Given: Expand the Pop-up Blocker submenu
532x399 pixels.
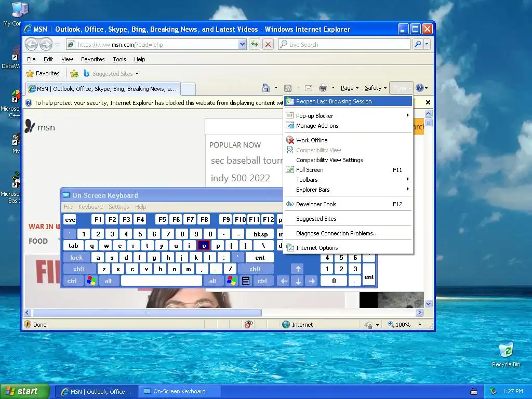Looking at the screenshot, I should [348, 116].
